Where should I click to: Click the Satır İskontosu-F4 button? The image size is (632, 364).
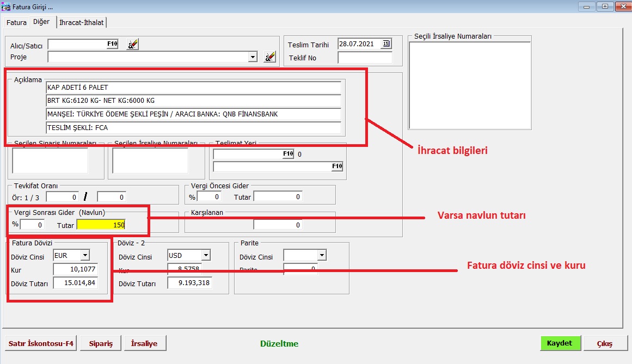[41, 344]
